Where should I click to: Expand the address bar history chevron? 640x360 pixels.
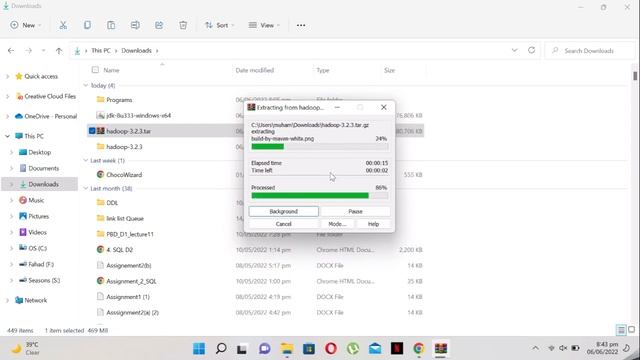point(514,50)
